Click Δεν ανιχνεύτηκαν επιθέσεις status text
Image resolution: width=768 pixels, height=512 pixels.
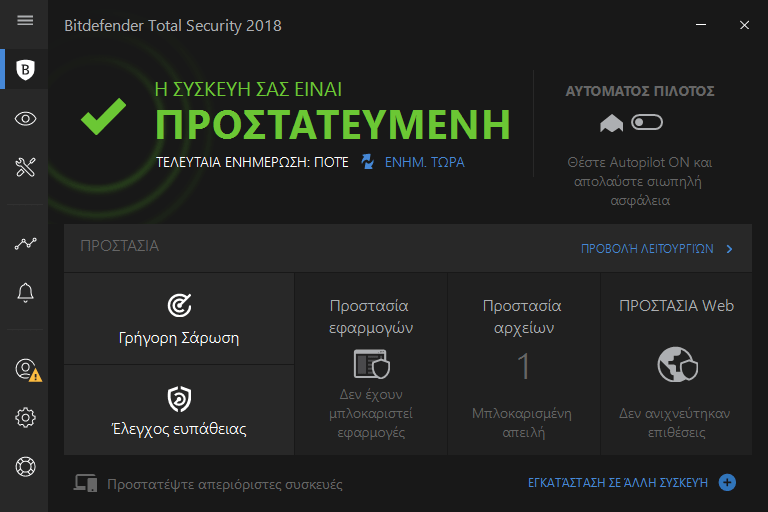coord(675,423)
